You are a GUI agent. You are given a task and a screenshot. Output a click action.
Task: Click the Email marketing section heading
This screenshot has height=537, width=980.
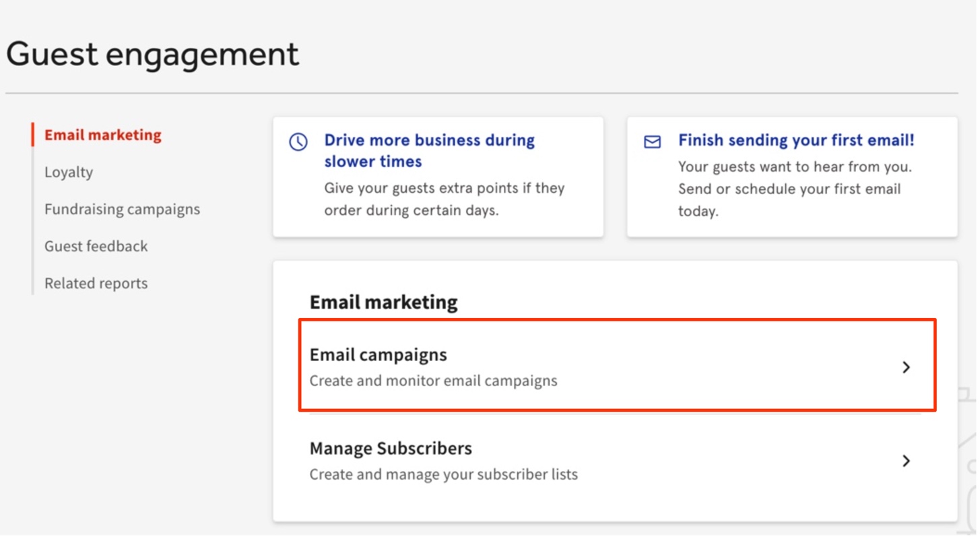click(x=383, y=302)
